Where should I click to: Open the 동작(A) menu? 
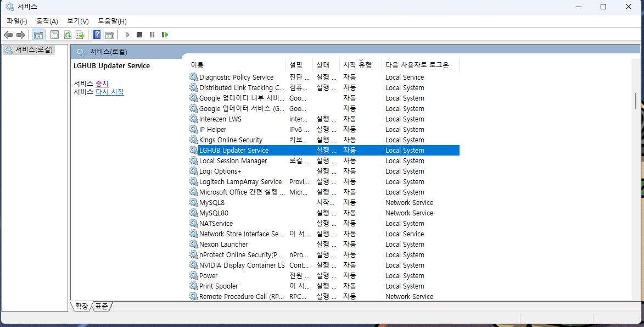tap(47, 21)
